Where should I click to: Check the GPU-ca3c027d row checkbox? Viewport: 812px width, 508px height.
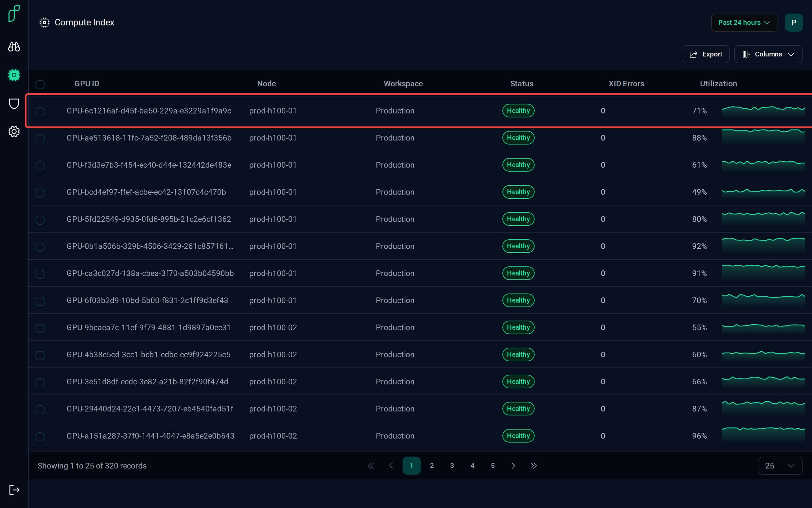pos(40,274)
